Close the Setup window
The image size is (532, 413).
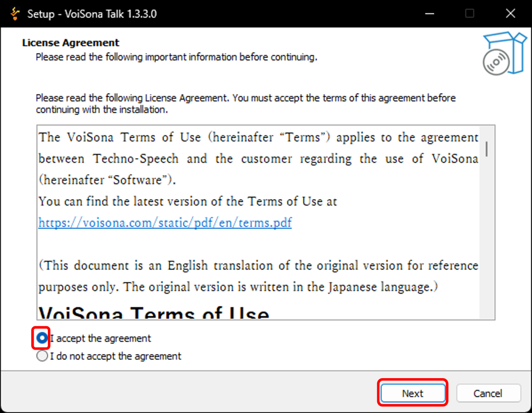coord(510,14)
